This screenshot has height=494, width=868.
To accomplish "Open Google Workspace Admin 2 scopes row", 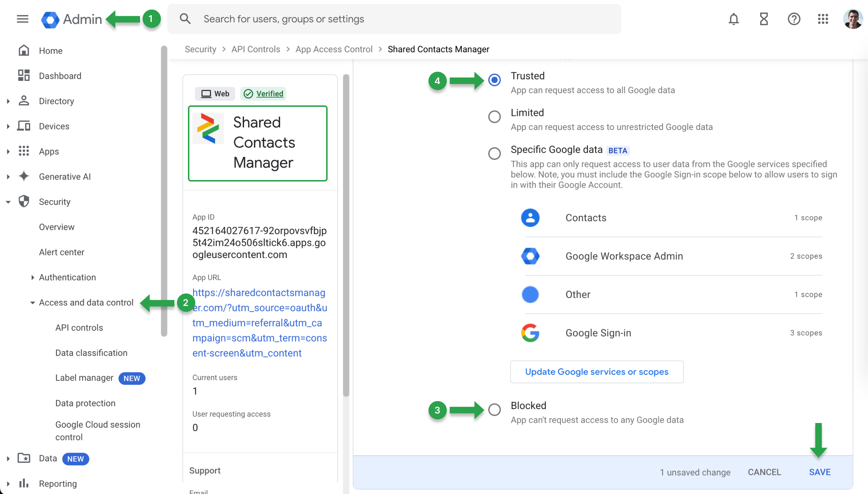I will 671,256.
